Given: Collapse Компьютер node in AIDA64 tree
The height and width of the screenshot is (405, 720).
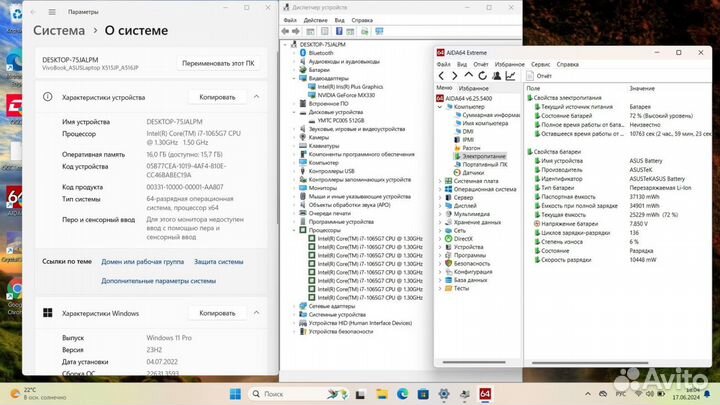Looking at the screenshot, I should click(x=440, y=107).
